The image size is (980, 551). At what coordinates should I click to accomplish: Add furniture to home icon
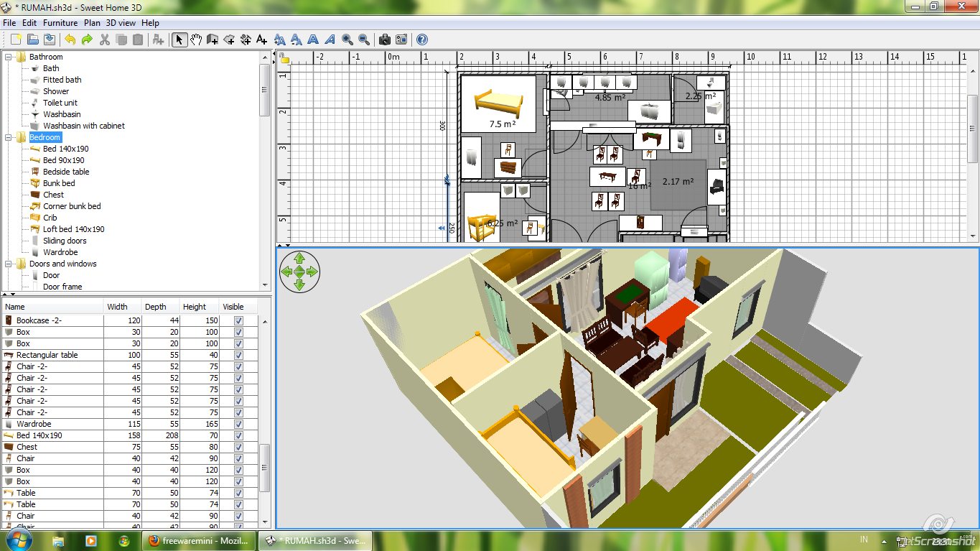tap(159, 40)
